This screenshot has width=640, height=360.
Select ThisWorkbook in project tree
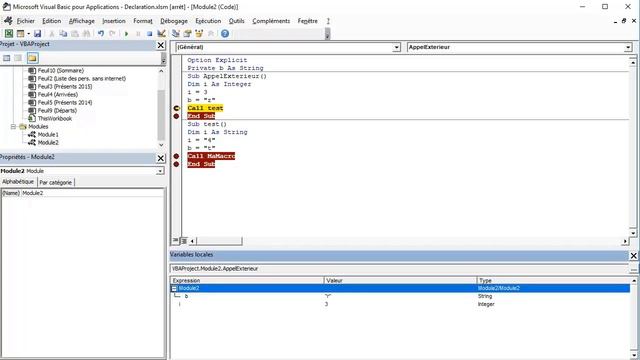click(x=55, y=118)
